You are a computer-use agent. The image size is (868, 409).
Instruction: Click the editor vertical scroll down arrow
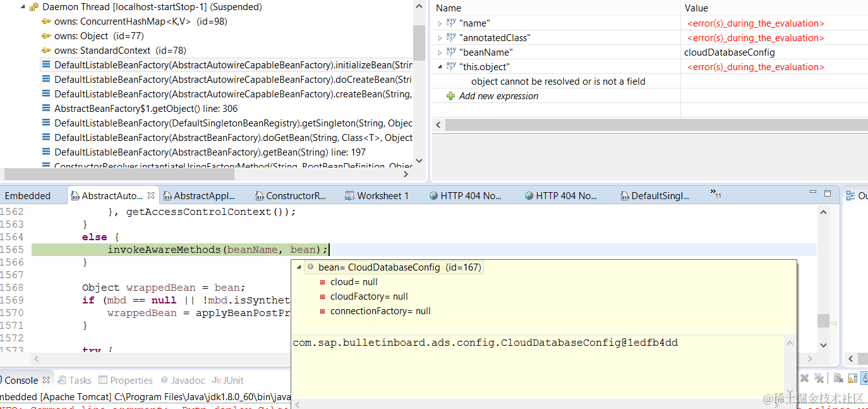(x=823, y=345)
